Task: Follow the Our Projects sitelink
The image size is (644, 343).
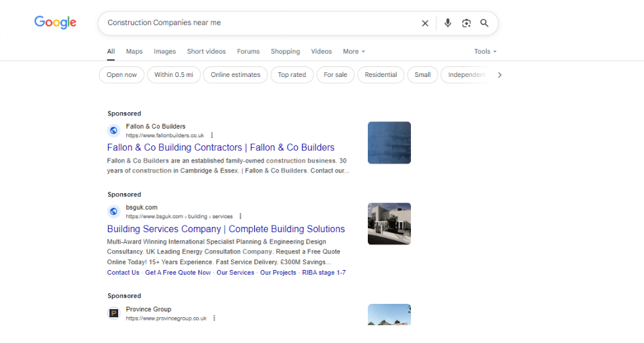Action: [278, 273]
